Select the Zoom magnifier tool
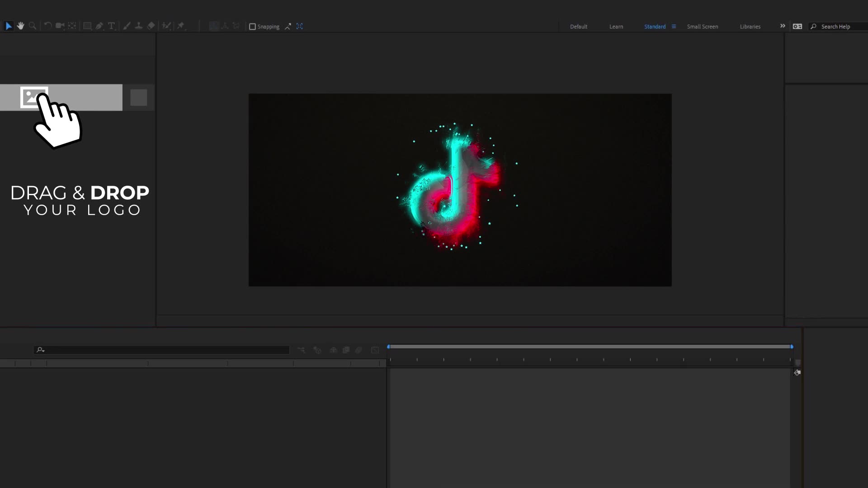This screenshot has width=868, height=488. pyautogui.click(x=33, y=26)
